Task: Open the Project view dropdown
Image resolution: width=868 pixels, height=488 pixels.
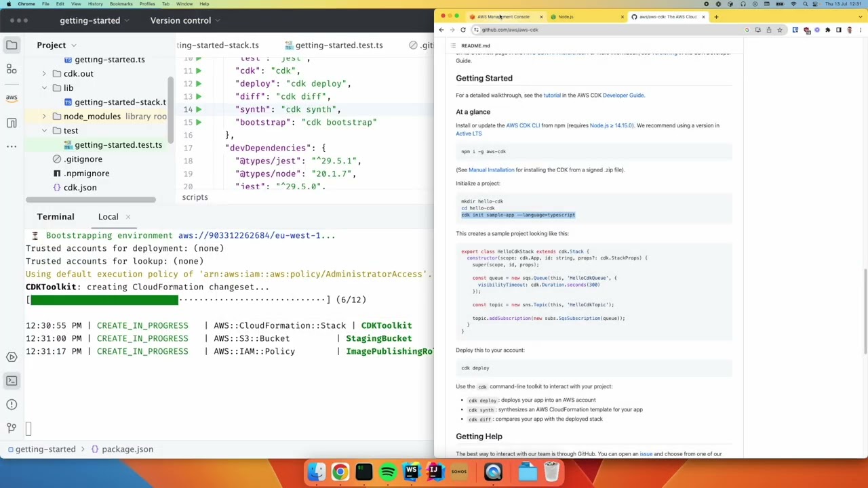Action: (x=56, y=45)
